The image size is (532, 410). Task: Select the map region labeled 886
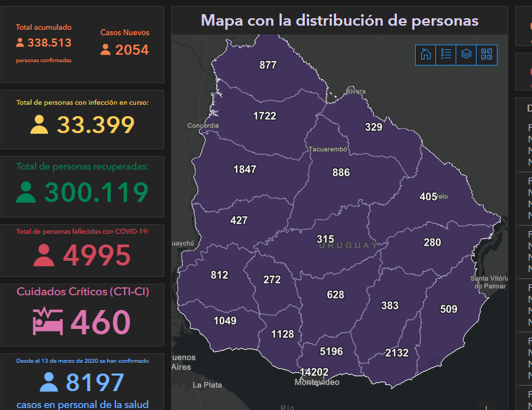click(341, 173)
